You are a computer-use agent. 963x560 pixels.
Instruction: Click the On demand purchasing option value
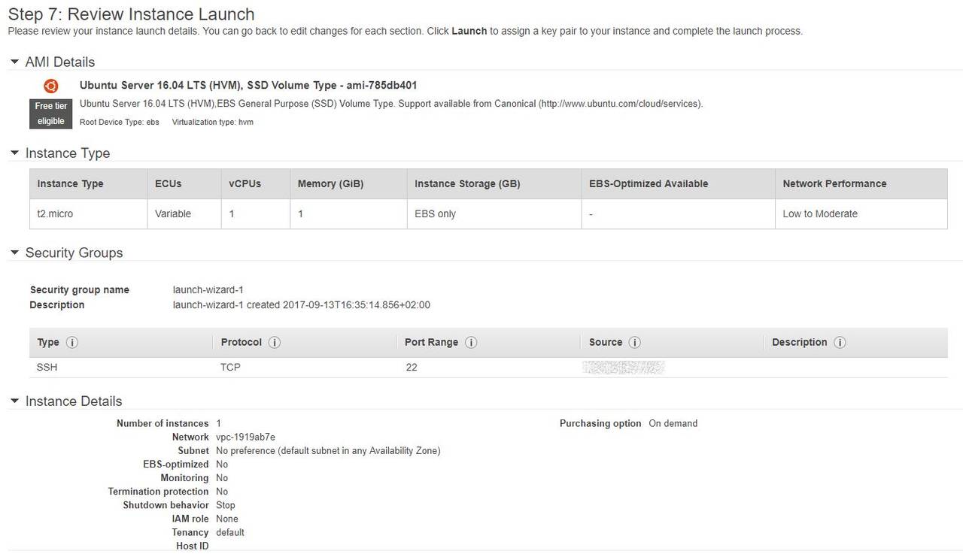point(673,423)
